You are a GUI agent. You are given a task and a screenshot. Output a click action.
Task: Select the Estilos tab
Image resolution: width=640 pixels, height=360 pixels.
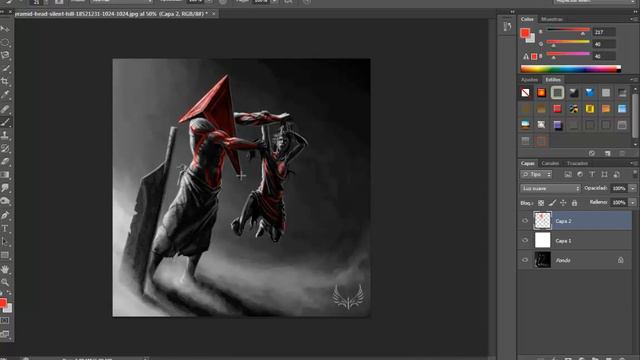click(x=553, y=80)
